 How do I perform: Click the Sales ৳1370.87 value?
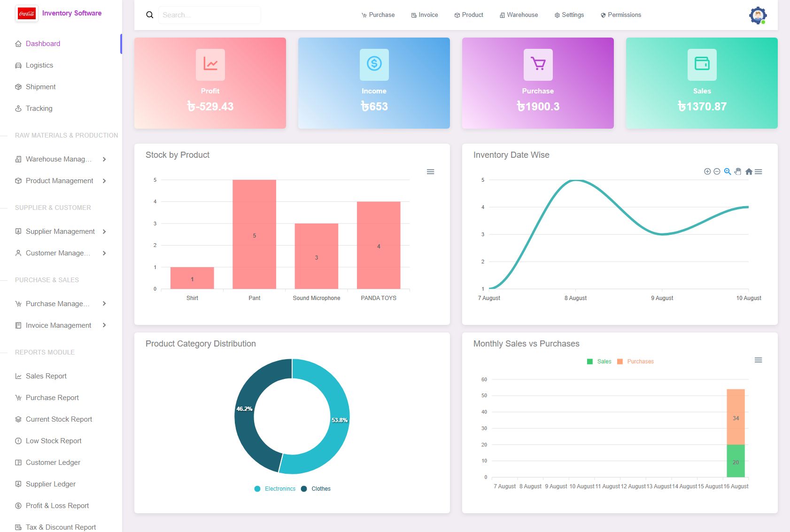(x=702, y=107)
